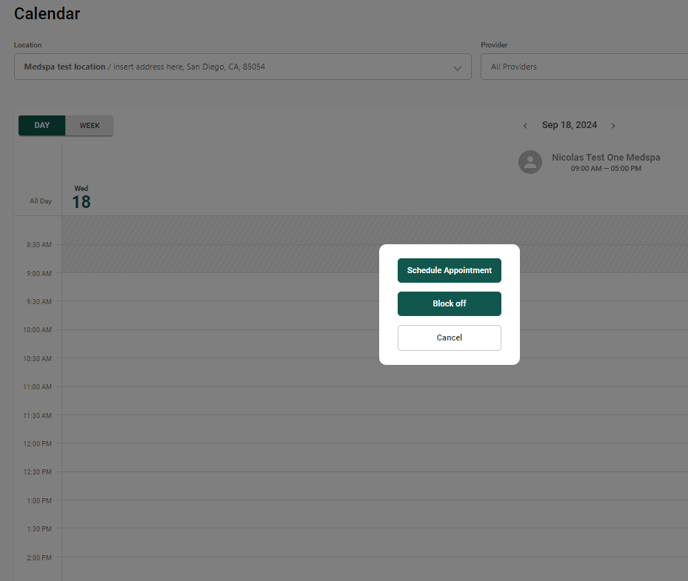Switch to WEEK view
The height and width of the screenshot is (581, 688).
(90, 126)
